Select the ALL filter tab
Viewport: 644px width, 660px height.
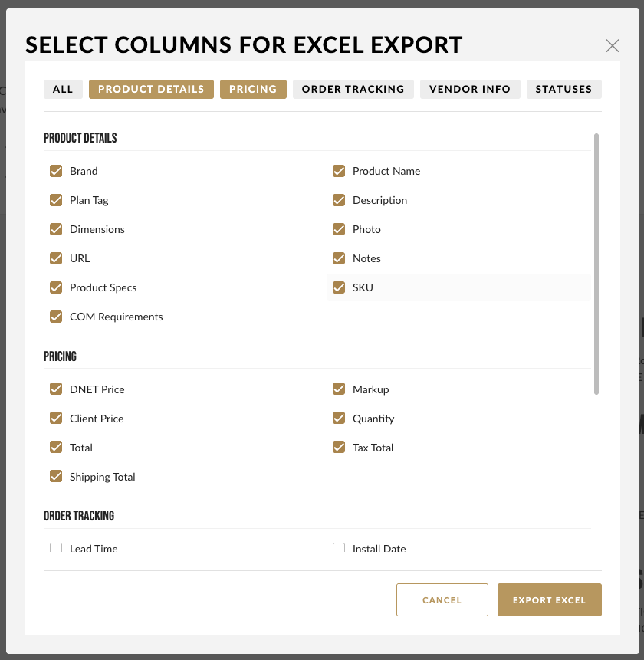click(63, 89)
